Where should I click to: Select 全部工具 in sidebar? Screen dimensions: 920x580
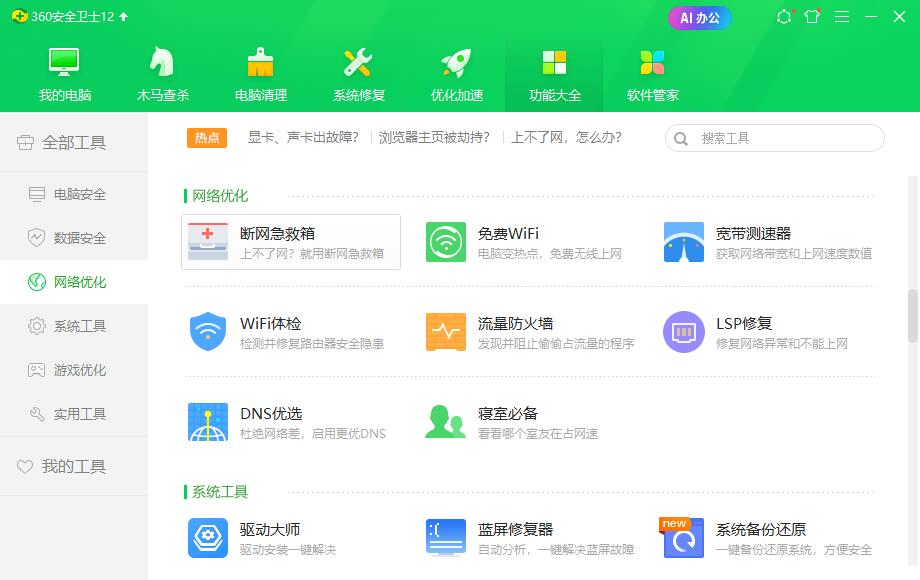click(74, 143)
